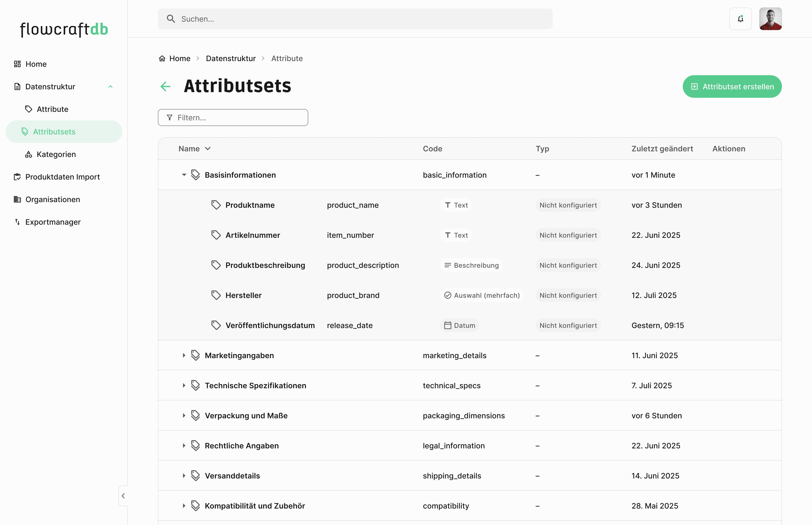Collapse the Basisinformationen row
This screenshot has width=812, height=525.
click(184, 175)
